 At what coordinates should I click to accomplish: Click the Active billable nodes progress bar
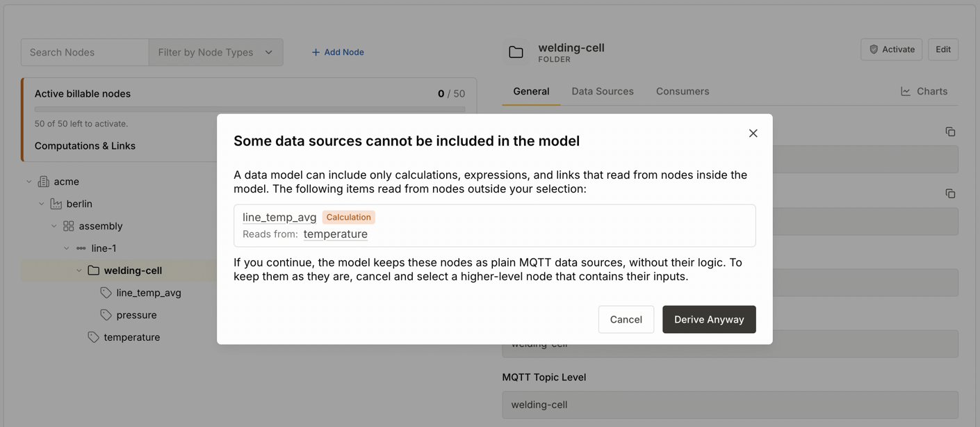pyautogui.click(x=250, y=109)
